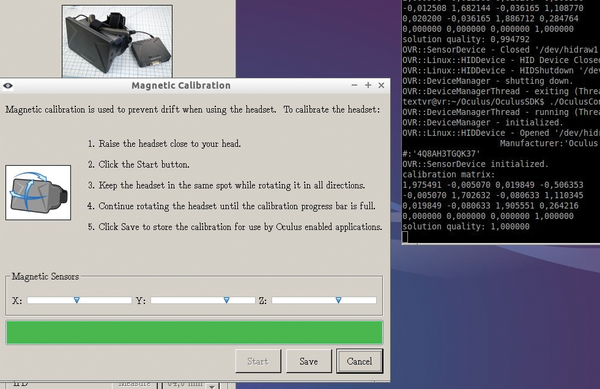
Task: Click the headset rotation illustration icon
Action: click(38, 192)
